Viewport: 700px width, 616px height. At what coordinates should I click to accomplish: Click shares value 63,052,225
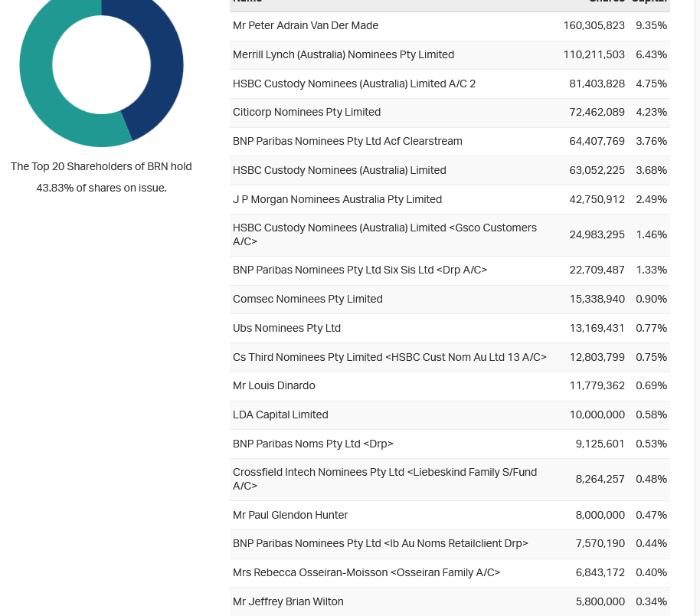click(x=597, y=170)
